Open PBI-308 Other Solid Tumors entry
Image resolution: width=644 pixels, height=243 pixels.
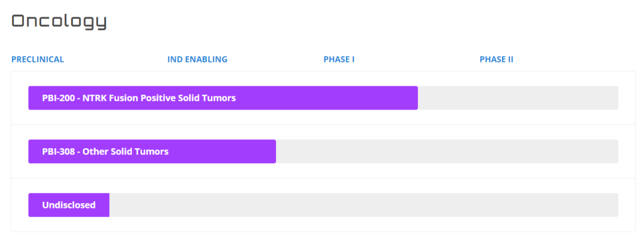tap(152, 151)
